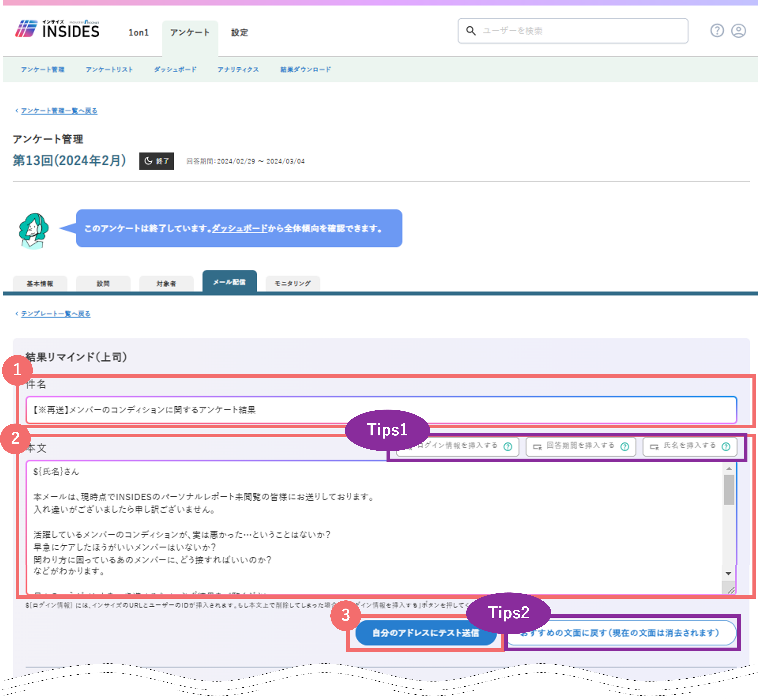Click the アンケート管理 page heading
This screenshot has width=763, height=700.
48,139
